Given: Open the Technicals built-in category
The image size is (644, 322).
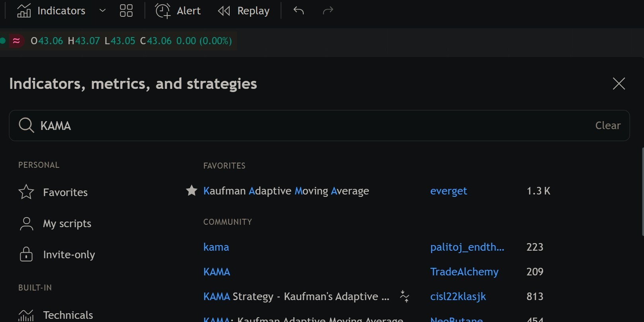Looking at the screenshot, I should pos(68,315).
